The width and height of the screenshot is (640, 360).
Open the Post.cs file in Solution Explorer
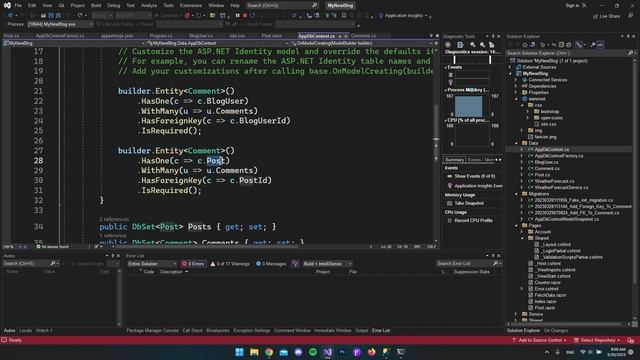[x=542, y=175]
